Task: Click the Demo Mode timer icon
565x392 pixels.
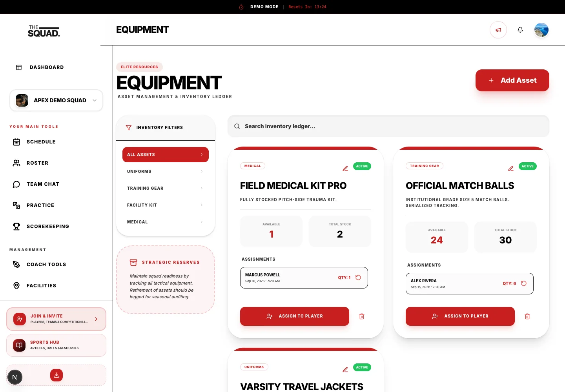Action: (241, 7)
